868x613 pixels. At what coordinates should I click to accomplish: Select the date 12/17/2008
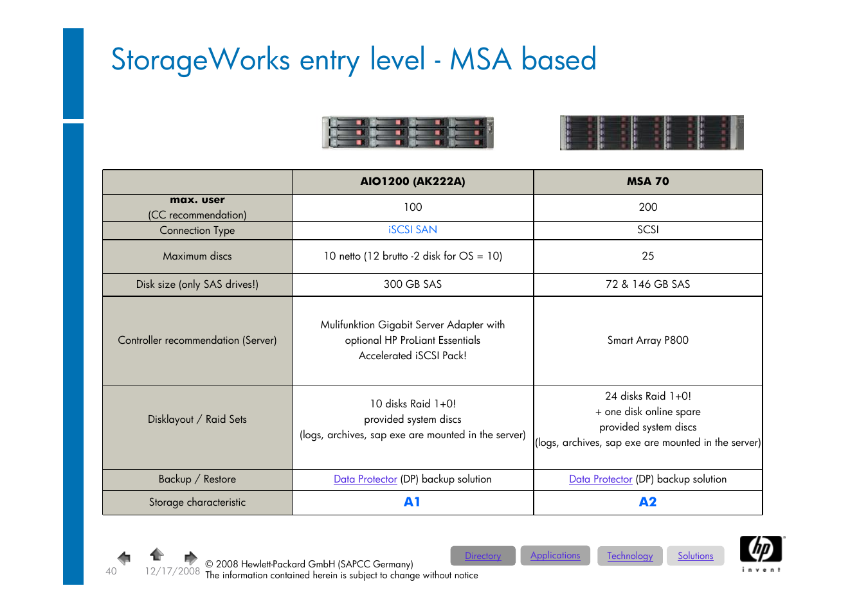point(172,571)
